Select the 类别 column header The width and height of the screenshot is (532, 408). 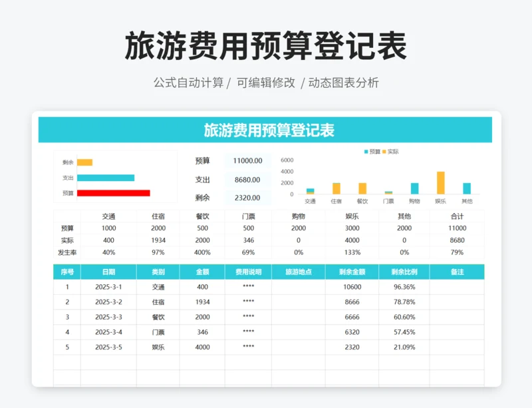[158, 272]
